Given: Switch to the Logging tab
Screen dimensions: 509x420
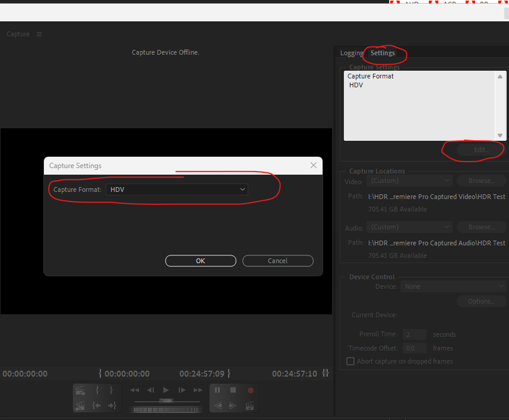Looking at the screenshot, I should tap(351, 53).
